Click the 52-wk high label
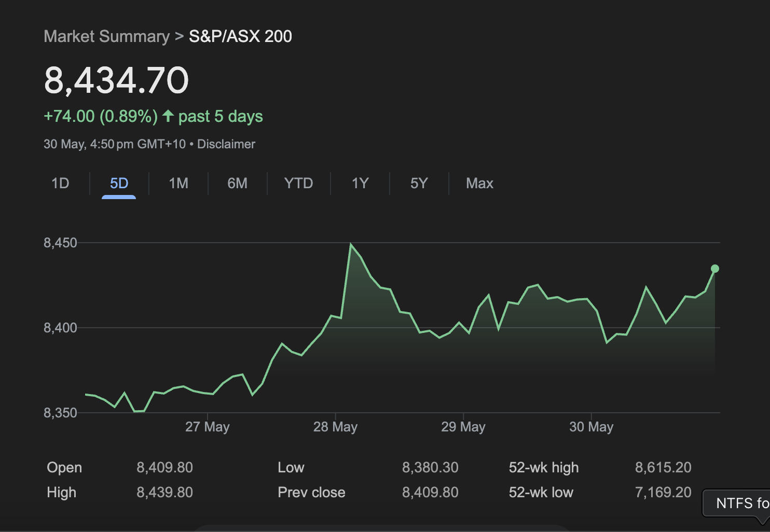 point(544,468)
